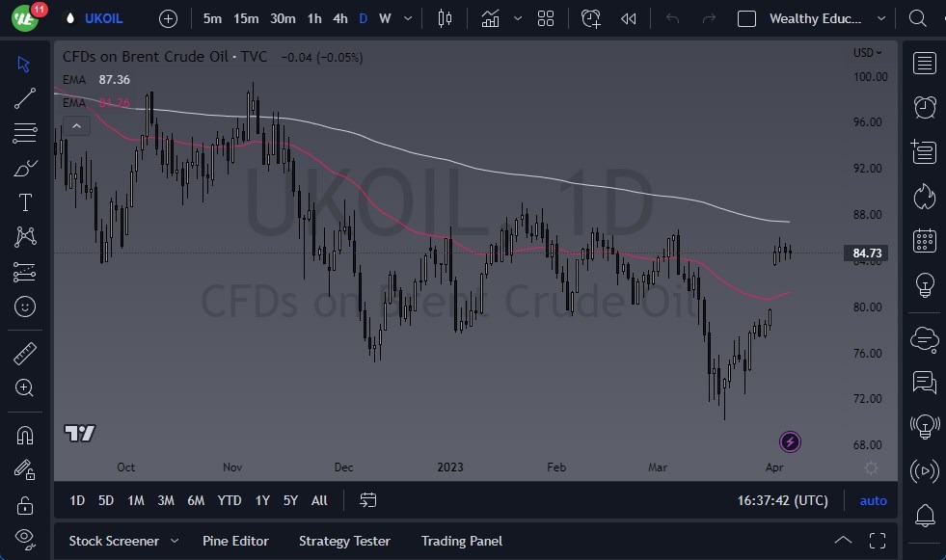Open the Watchlist panel
Viewport: 946px width, 560px height.
click(924, 63)
